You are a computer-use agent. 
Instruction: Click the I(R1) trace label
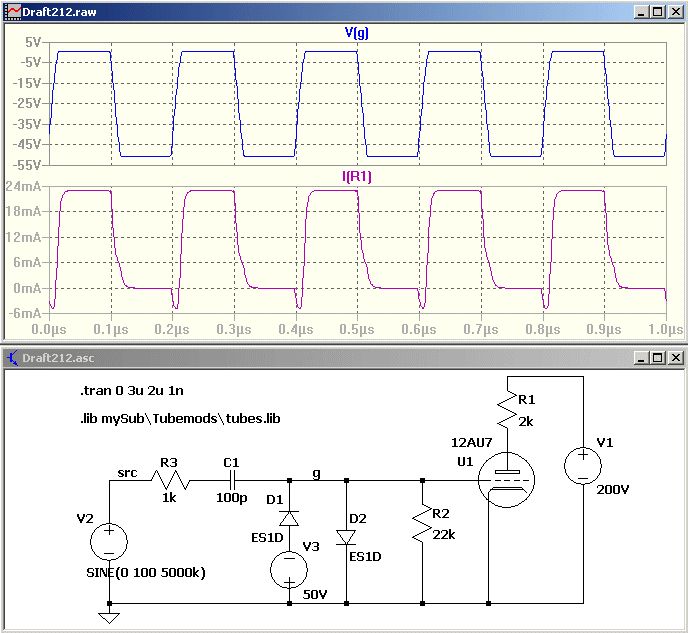click(x=357, y=176)
